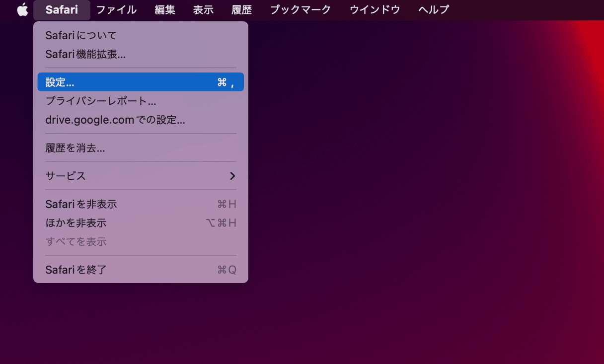Open the Apple menu icon
Image resolution: width=604 pixels, height=364 pixels.
coord(23,9)
